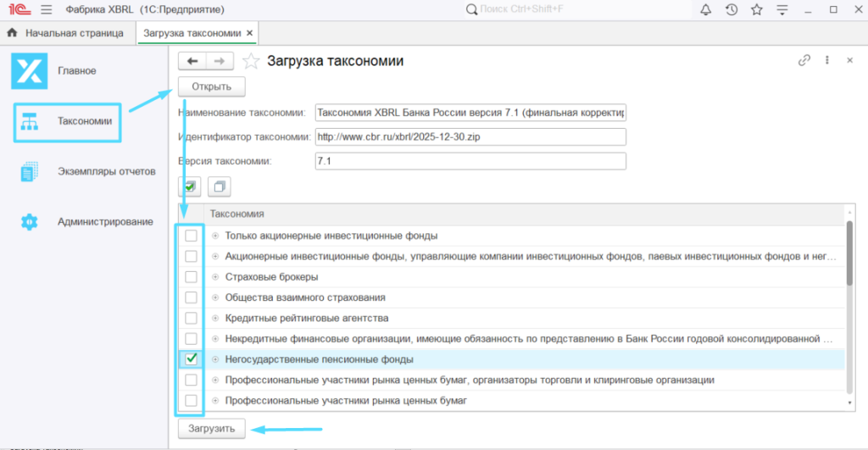868x450 pixels.
Task: Select the Кредитные рейтинговые агентства row text
Action: point(307,319)
